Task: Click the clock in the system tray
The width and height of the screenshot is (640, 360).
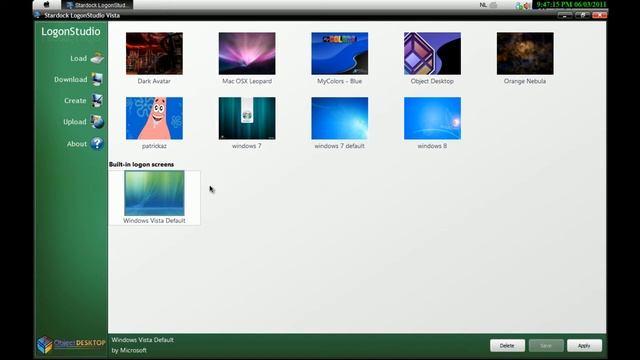Action: [x=571, y=4]
